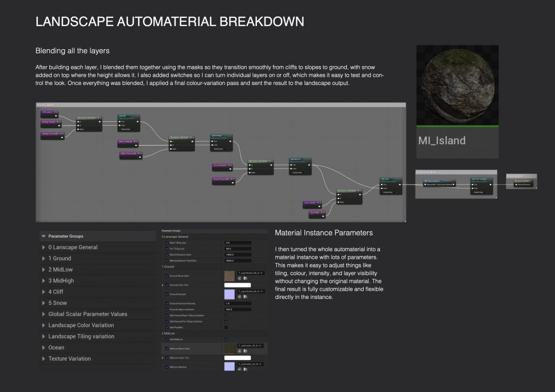
Task: Click the MI_Island material label
Action: pos(442,141)
